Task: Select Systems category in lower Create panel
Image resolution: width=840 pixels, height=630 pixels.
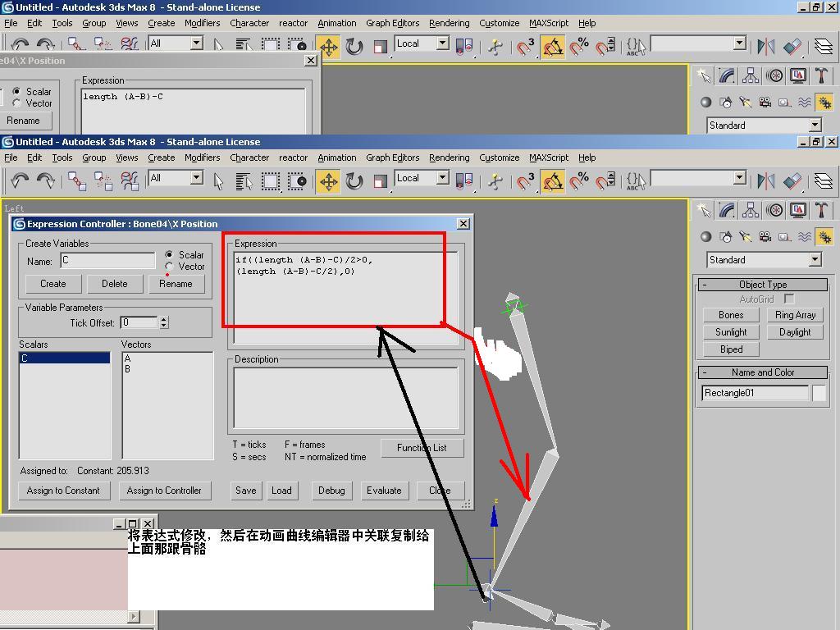Action: [824, 236]
